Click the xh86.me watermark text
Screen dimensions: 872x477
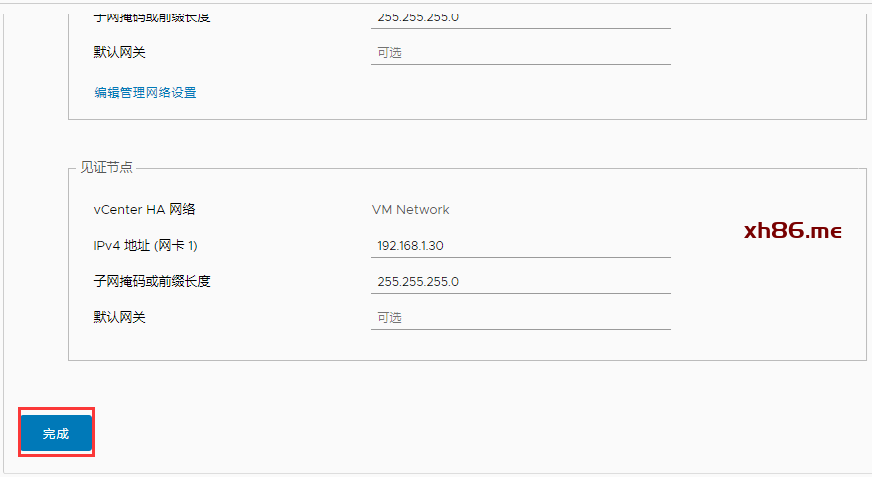point(793,231)
